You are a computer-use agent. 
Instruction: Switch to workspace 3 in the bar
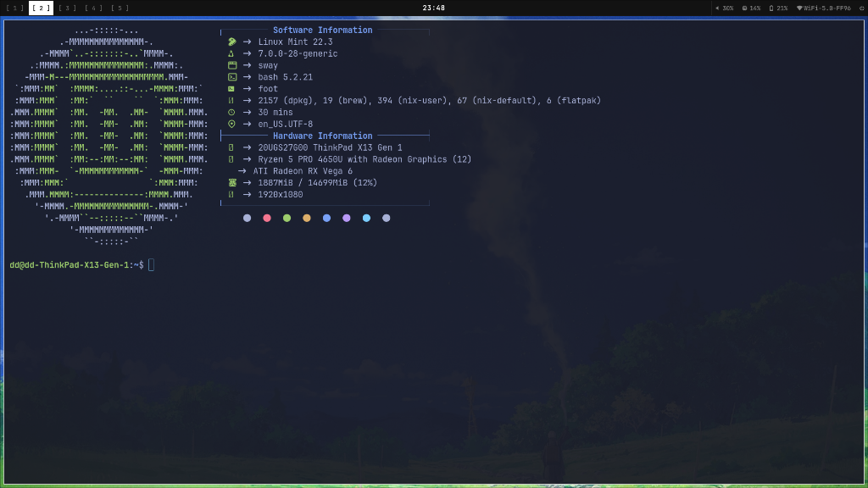coord(68,8)
